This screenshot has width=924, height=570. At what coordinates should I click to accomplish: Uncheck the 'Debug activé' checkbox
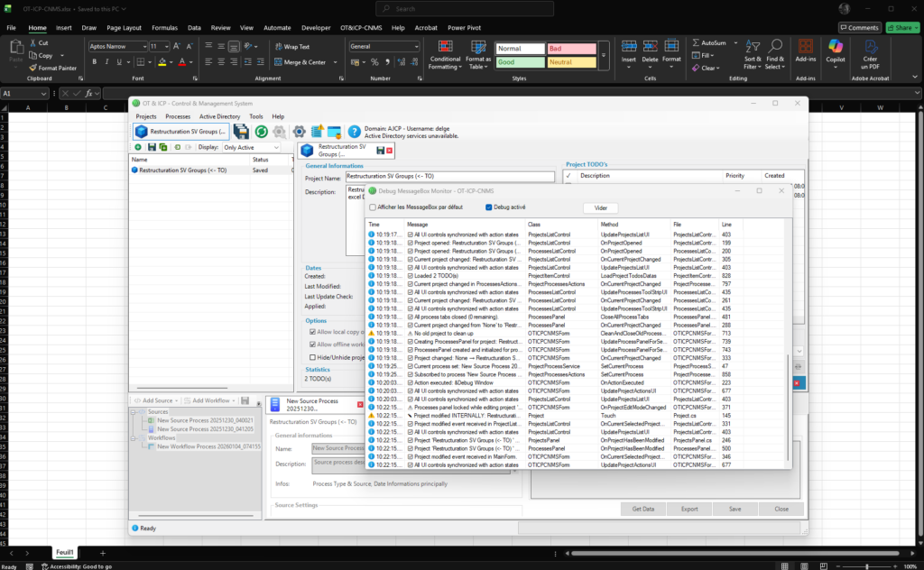coord(489,207)
